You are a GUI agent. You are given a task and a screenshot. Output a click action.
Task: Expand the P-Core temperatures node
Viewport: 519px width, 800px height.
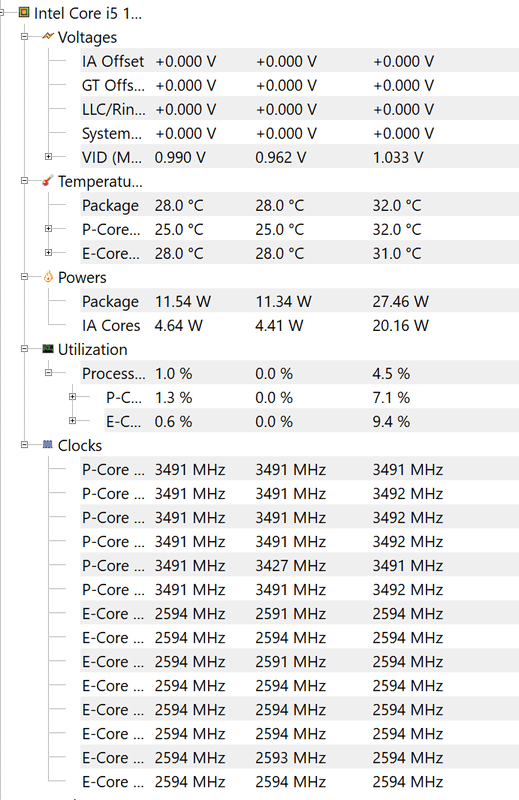[x=48, y=229]
